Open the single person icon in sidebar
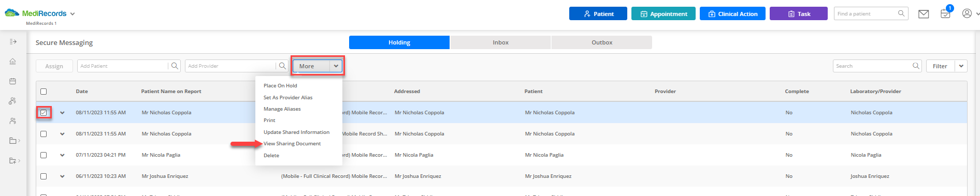 click(x=13, y=121)
